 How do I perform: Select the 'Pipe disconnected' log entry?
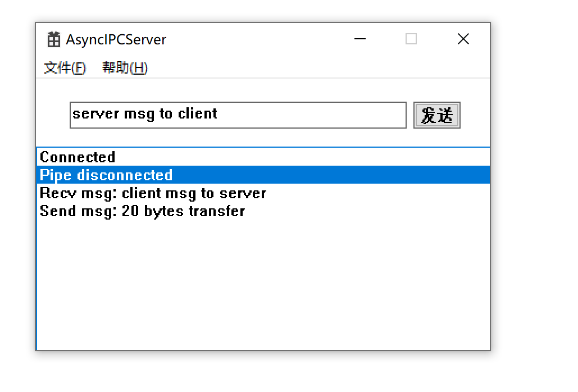coord(263,175)
